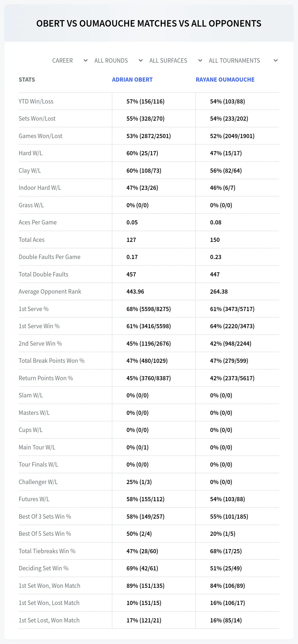Open the ALL SURFACES dropdown filter
The image size is (298, 644).
175,61
